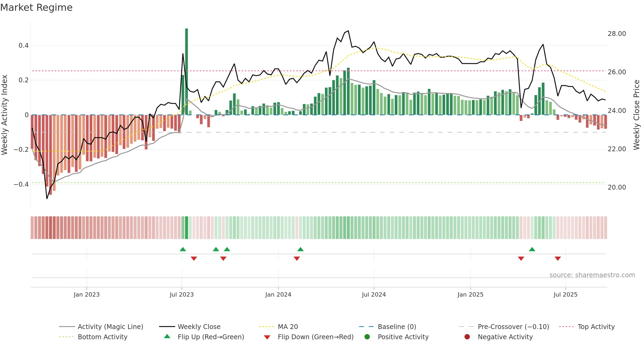The height and width of the screenshot is (362, 644).
Task: Select the last flip-up marker near Apr 2025
Action: pyautogui.click(x=532, y=249)
